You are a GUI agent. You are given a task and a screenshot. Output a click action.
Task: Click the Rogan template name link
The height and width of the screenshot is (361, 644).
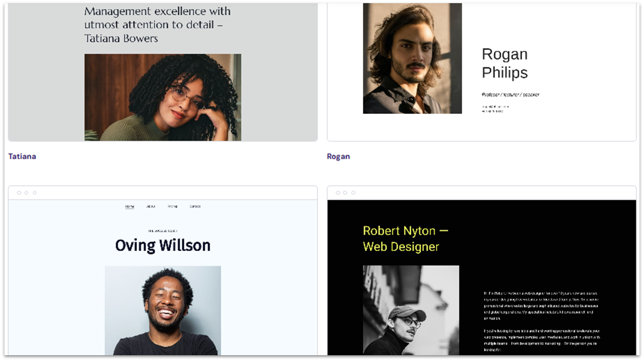pos(338,156)
